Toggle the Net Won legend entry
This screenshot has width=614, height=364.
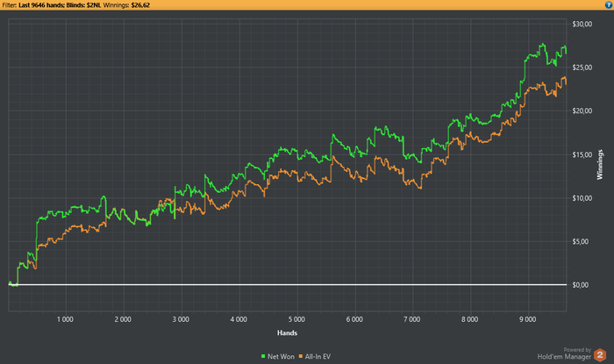coord(278,357)
